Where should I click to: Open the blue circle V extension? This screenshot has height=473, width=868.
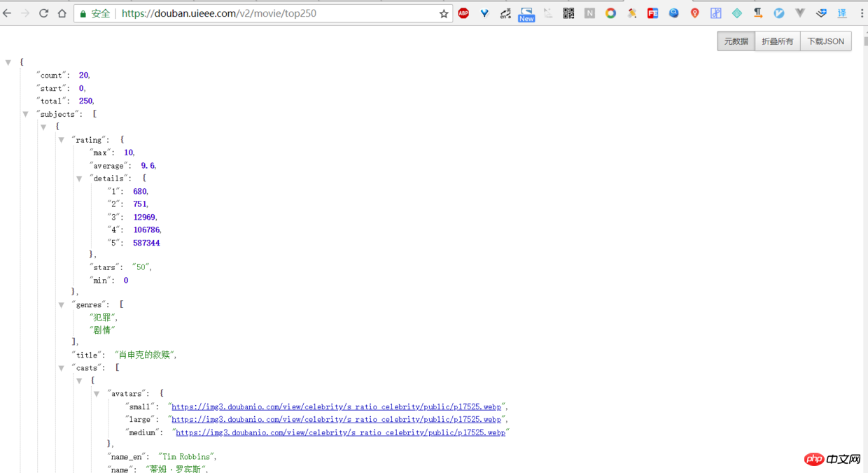click(779, 13)
